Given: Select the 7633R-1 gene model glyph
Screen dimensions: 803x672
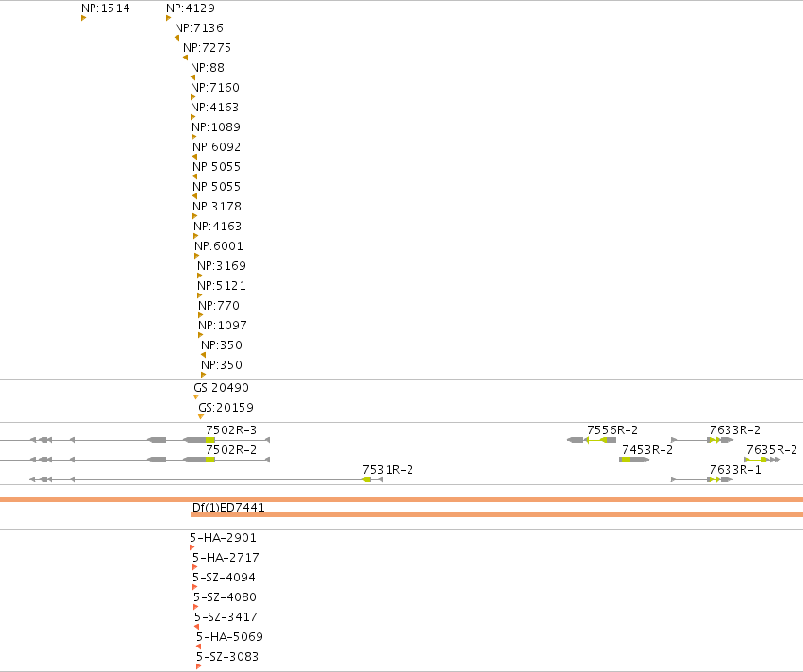Looking at the screenshot, I should [702, 479].
